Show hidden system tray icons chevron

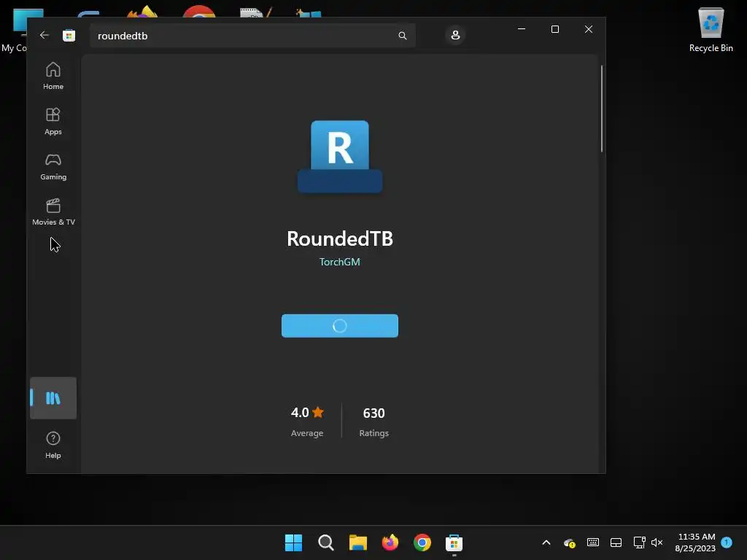pos(546,542)
